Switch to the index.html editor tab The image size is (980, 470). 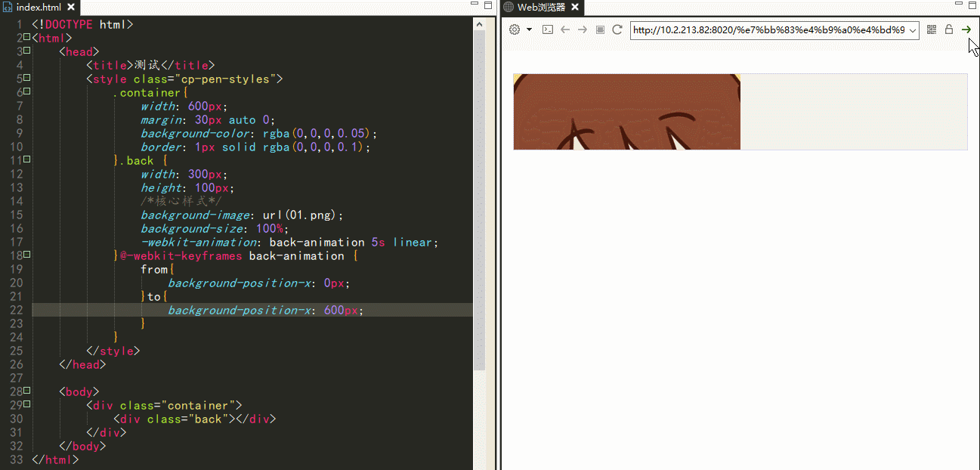tap(39, 7)
